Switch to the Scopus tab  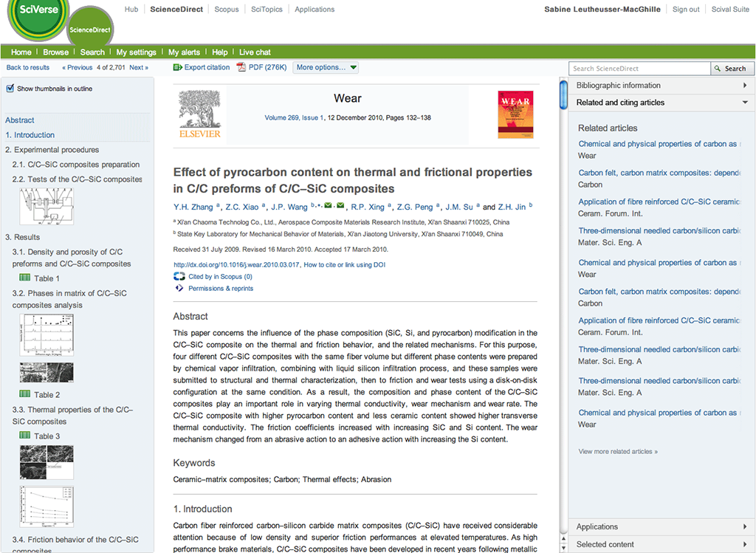pos(227,9)
